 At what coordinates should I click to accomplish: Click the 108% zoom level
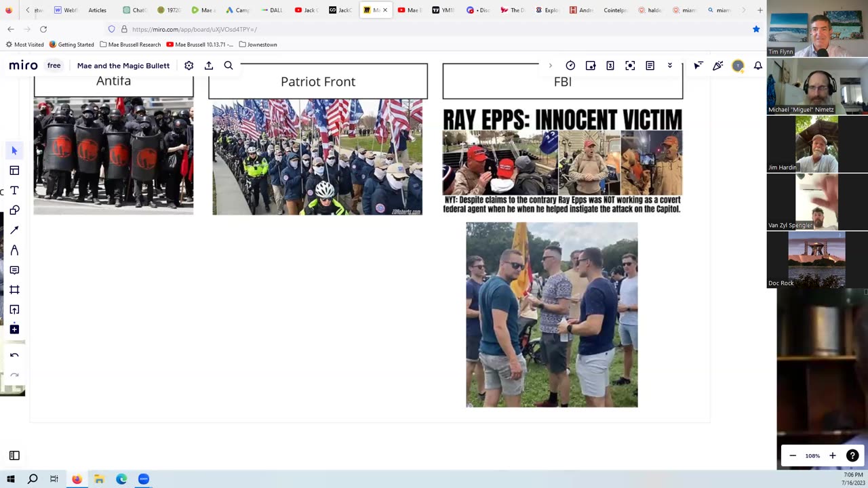click(812, 455)
